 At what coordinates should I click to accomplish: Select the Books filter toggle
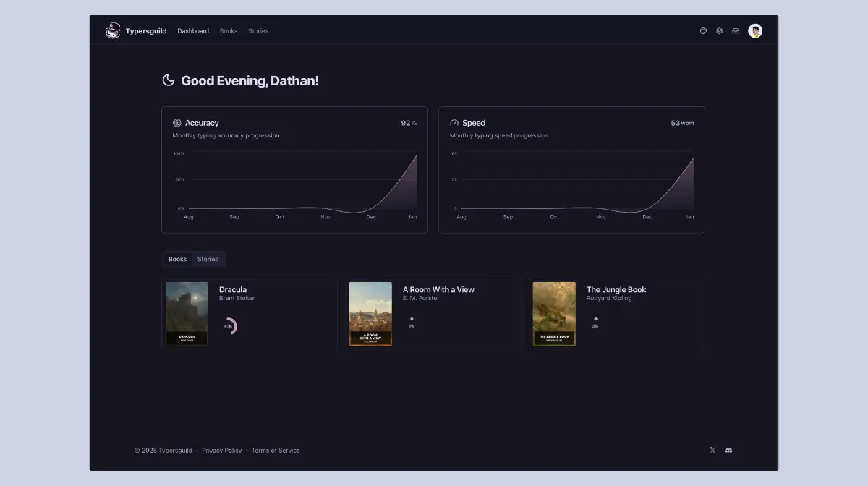[177, 259]
